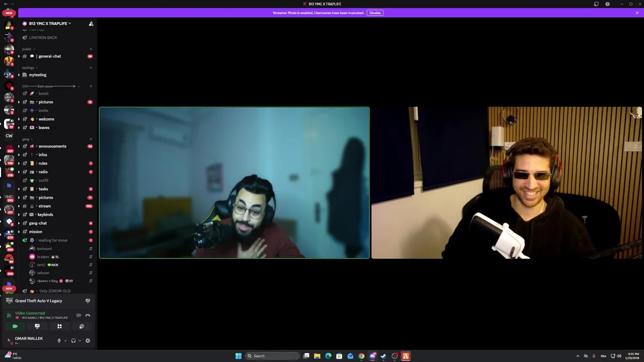Open clock showing 9:35 PM
Viewport: 644px width, 362px height.
pos(633,356)
